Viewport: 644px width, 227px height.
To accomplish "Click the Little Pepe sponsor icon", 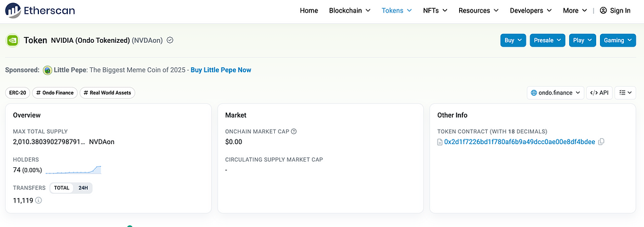I will (x=47, y=70).
